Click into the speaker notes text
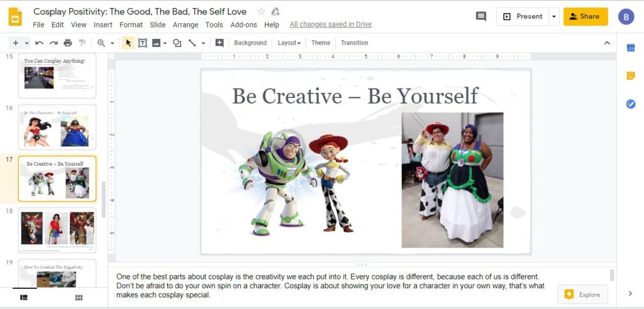This screenshot has width=644, height=309. coord(330,286)
